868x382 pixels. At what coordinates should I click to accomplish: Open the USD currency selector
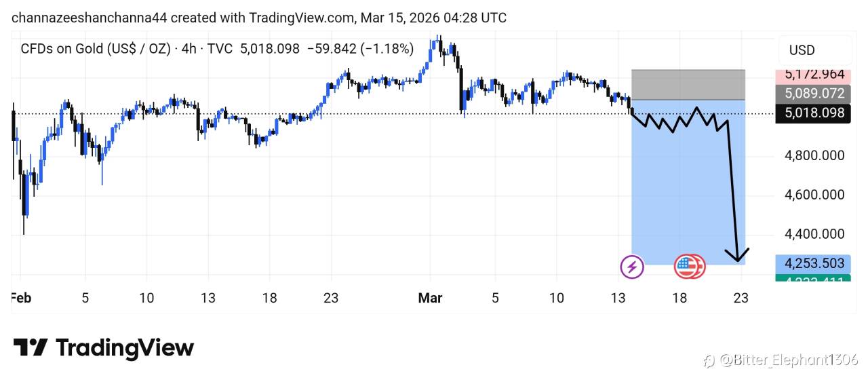tap(802, 50)
